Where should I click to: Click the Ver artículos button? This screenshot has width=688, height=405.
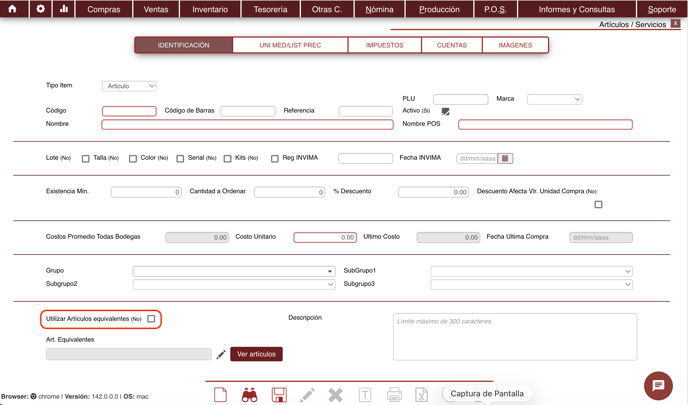point(256,354)
